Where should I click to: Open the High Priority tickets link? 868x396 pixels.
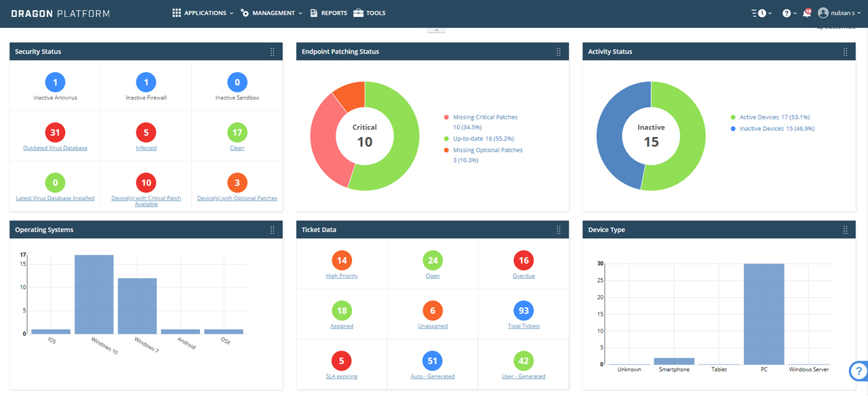pyautogui.click(x=341, y=275)
